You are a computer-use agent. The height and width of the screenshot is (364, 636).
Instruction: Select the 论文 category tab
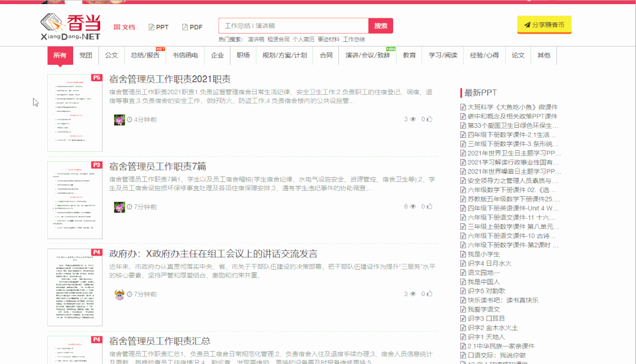click(518, 55)
